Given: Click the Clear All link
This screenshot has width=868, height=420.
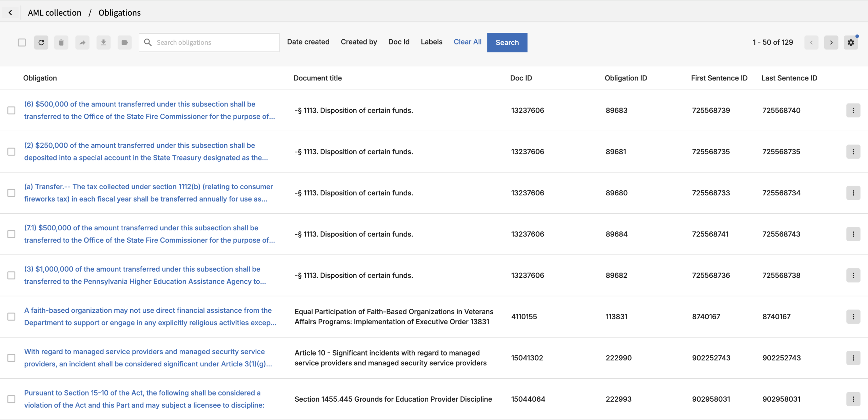Looking at the screenshot, I should click(467, 42).
